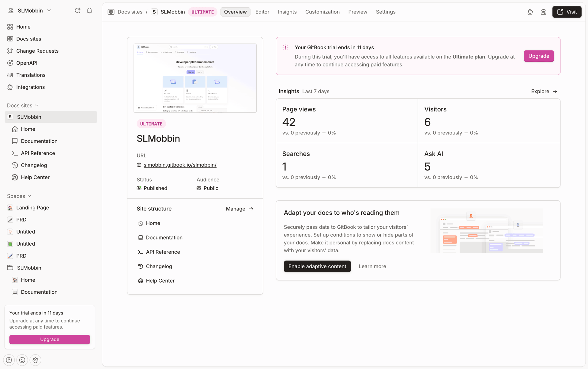
Task: Collapse the Spaces sidebar section
Action: 19,196
